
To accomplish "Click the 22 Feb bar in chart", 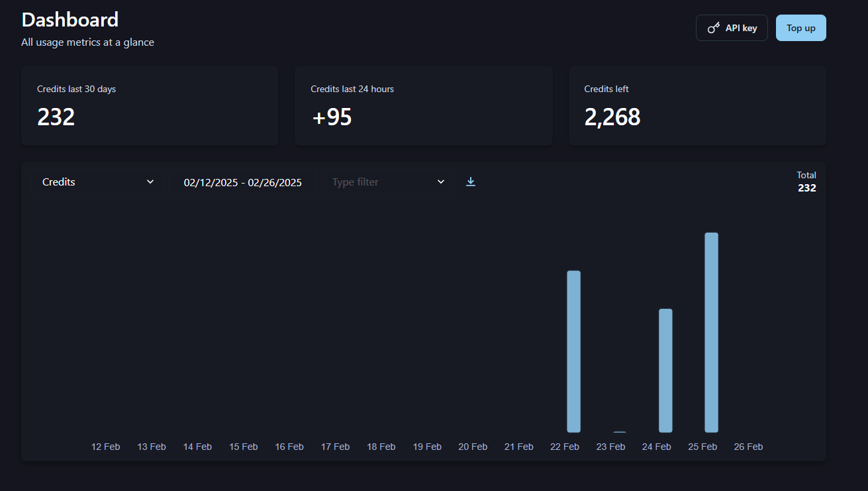I will coord(573,351).
